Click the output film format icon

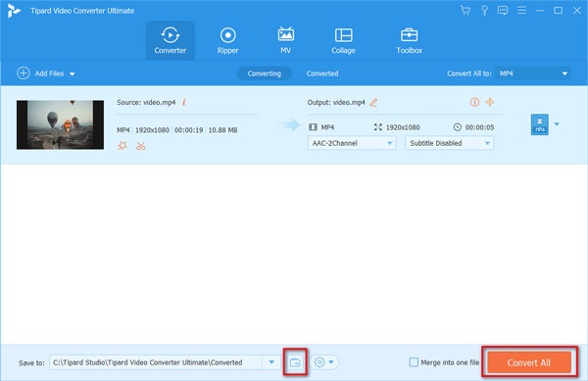313,127
